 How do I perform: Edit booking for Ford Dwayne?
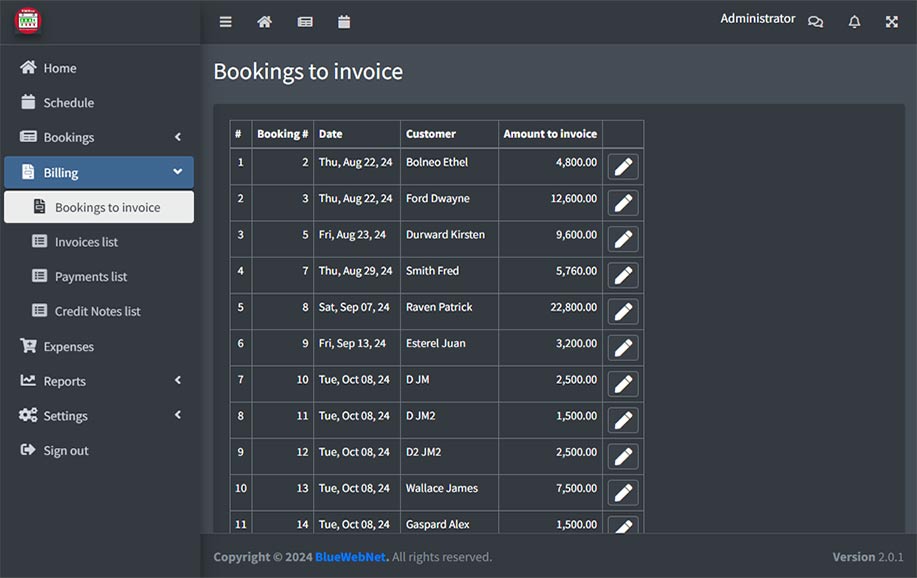coord(623,203)
